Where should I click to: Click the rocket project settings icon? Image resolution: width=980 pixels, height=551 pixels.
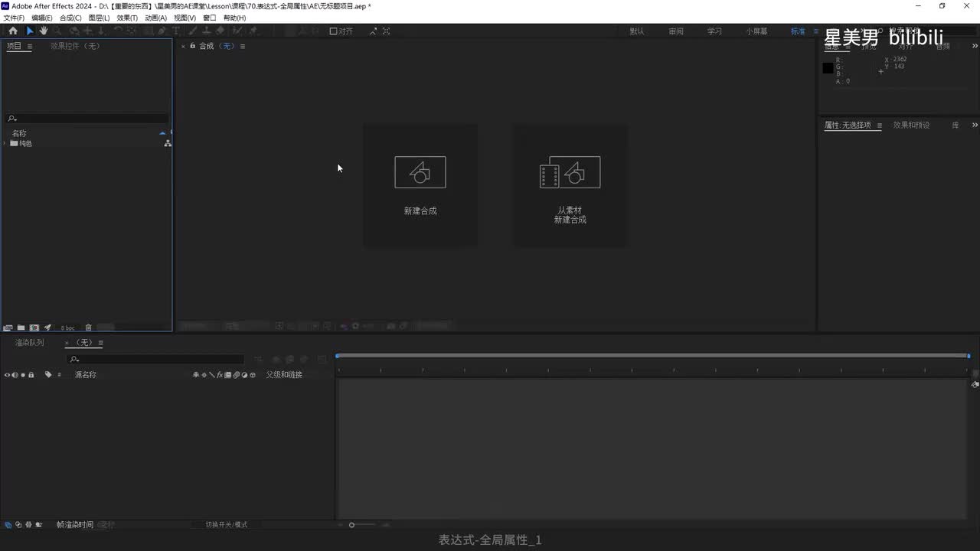click(47, 328)
